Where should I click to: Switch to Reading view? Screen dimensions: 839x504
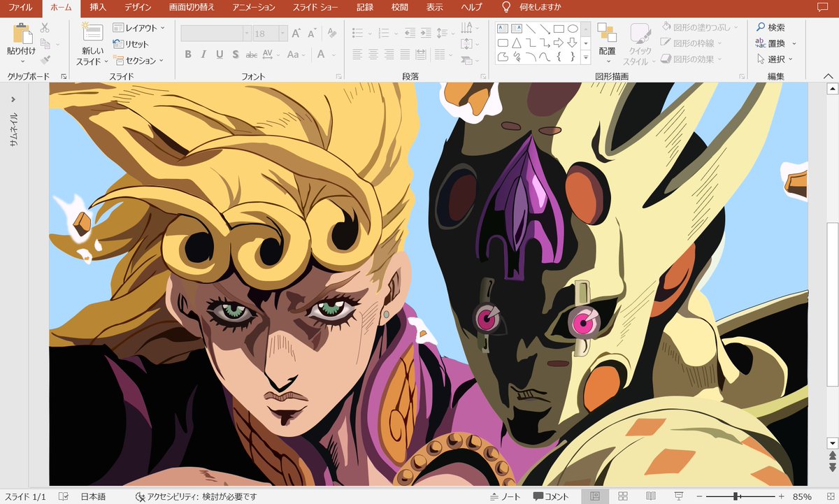(x=651, y=496)
